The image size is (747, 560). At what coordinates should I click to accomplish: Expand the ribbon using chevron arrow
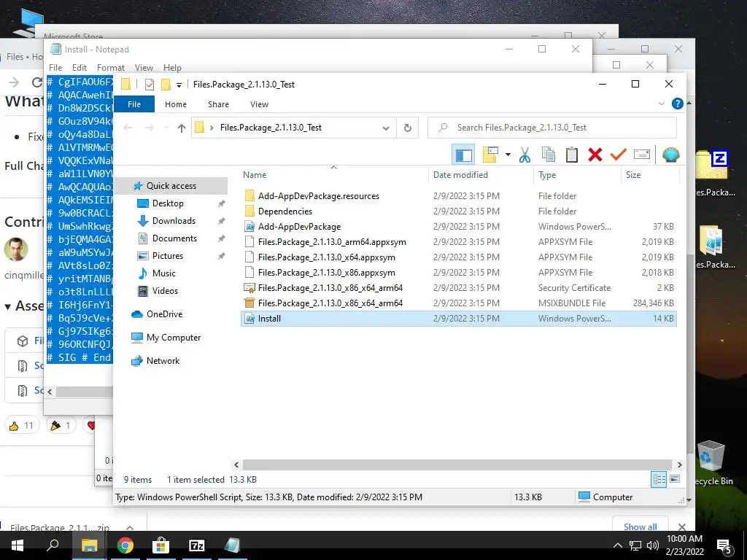[661, 104]
